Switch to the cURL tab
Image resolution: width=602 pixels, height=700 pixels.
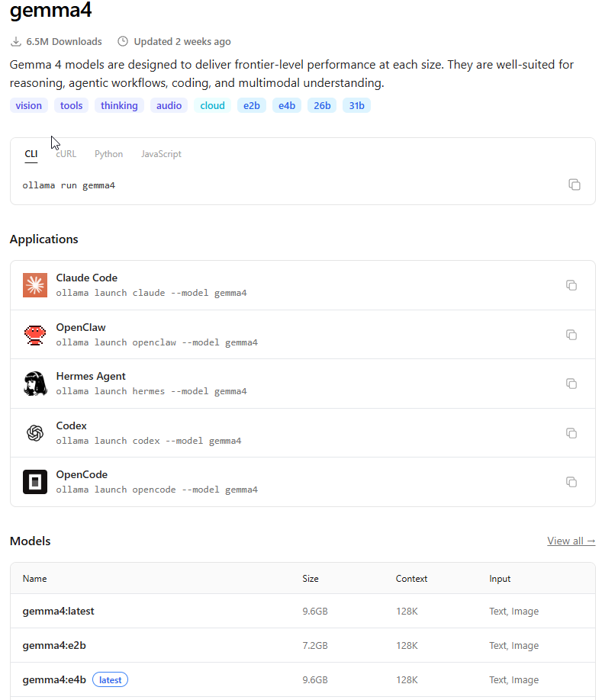coord(66,154)
